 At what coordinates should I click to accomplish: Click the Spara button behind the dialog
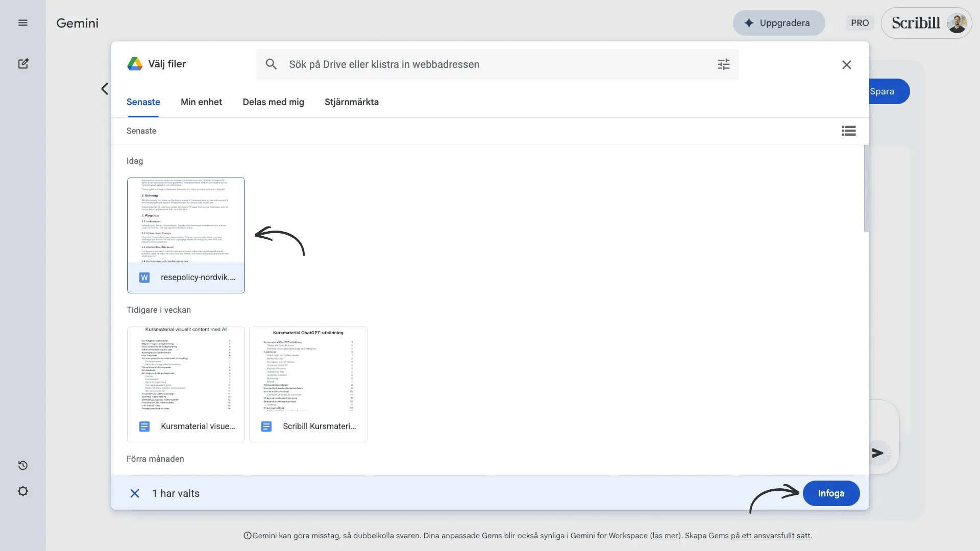889,91
